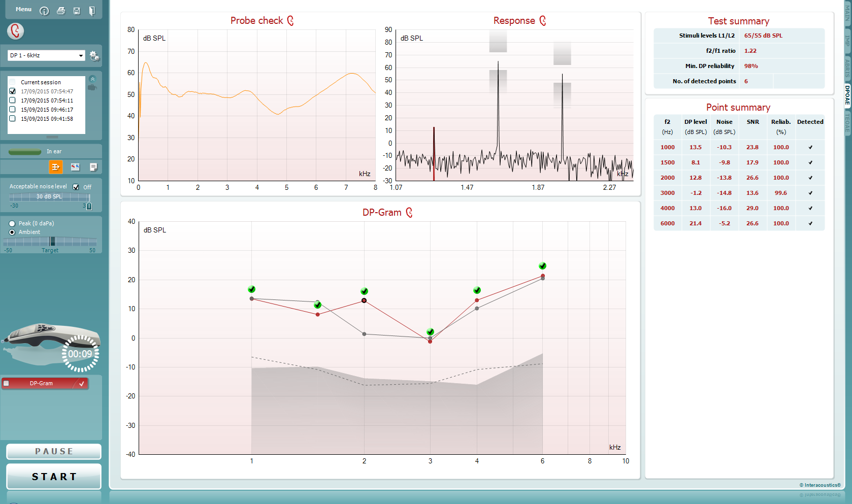Image resolution: width=852 pixels, height=504 pixels.
Task: Click the 6 kHz red DP-Gram data point
Action: tap(543, 276)
